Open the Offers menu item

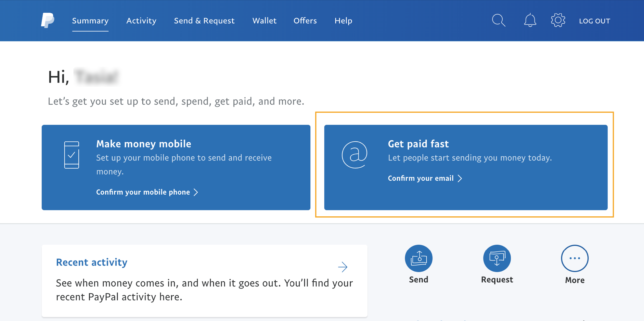point(305,21)
